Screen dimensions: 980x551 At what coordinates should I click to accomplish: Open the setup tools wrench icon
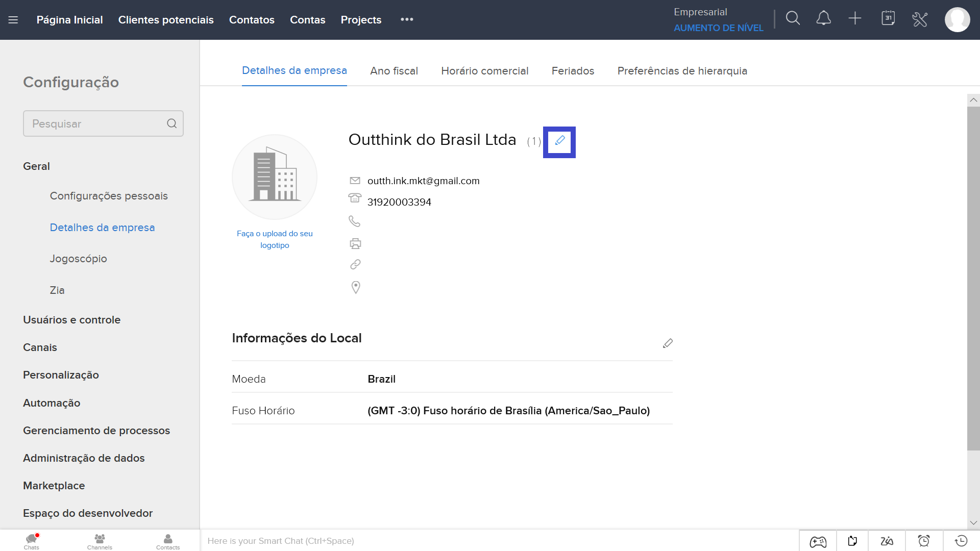(920, 19)
